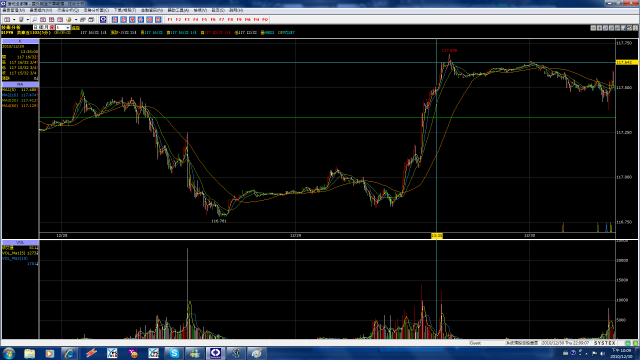Click the F7 shortcut button
Image resolution: width=640 pixels, height=360 pixels.
pos(221,19)
